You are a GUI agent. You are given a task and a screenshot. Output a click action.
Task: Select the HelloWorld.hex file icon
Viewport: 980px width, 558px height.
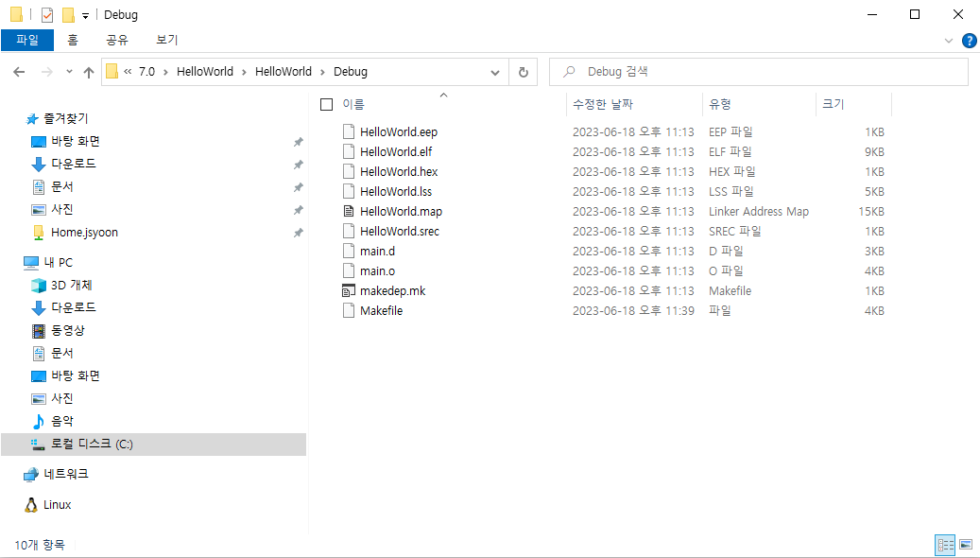pos(349,171)
